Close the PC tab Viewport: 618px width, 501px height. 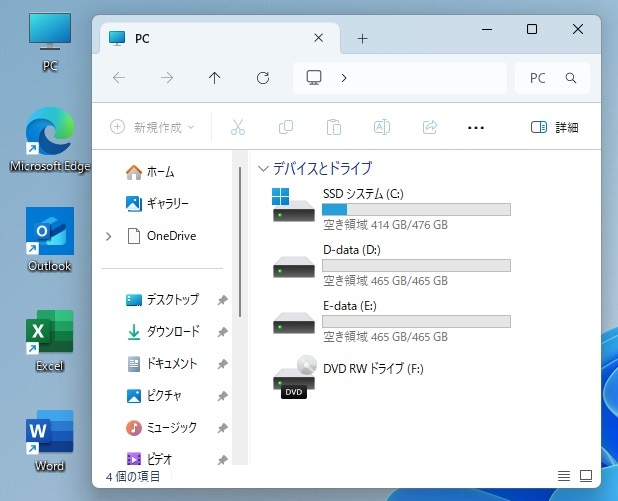pyautogui.click(x=318, y=38)
